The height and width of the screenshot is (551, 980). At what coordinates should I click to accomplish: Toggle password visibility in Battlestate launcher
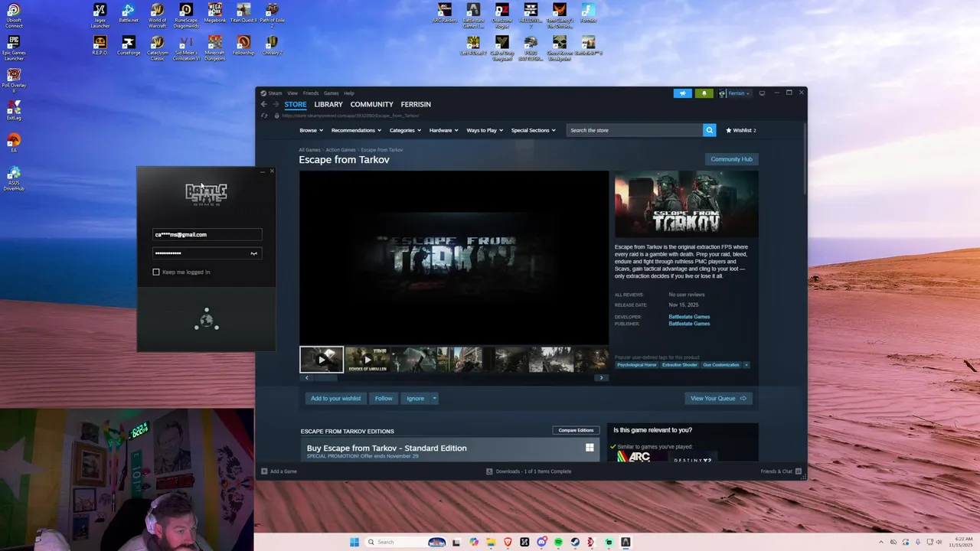click(254, 253)
